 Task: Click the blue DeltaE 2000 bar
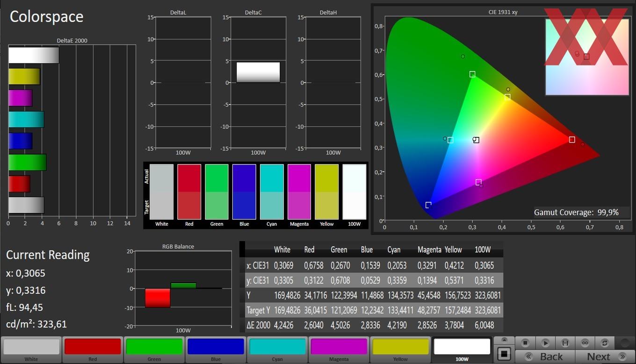(x=21, y=141)
